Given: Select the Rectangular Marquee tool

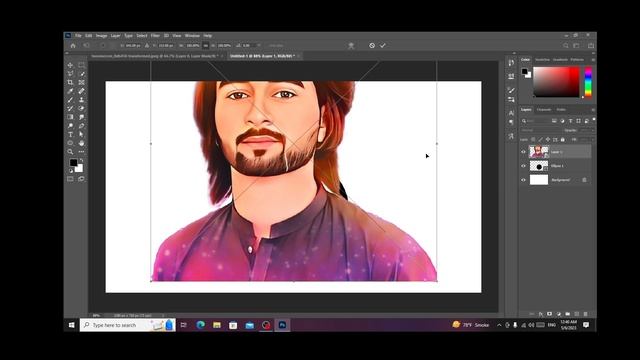Looking at the screenshot, I should 82,65.
